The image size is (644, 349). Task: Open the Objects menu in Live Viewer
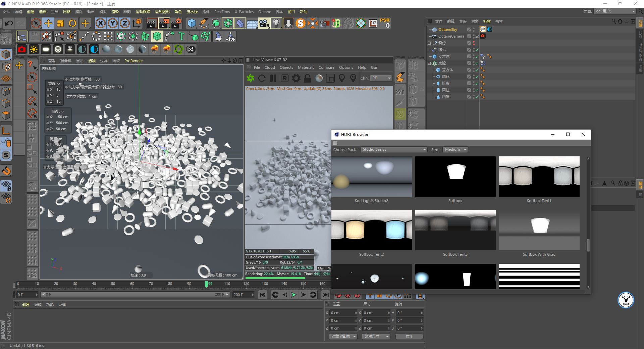point(286,67)
